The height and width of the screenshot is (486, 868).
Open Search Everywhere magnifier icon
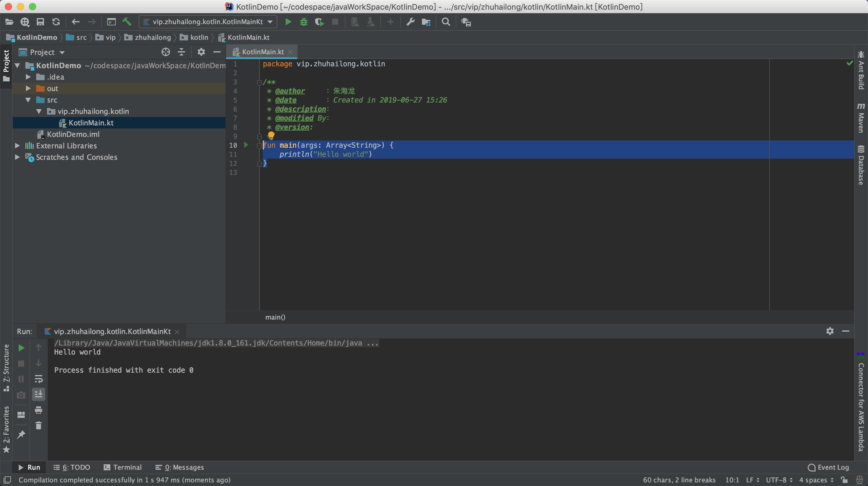[446, 22]
